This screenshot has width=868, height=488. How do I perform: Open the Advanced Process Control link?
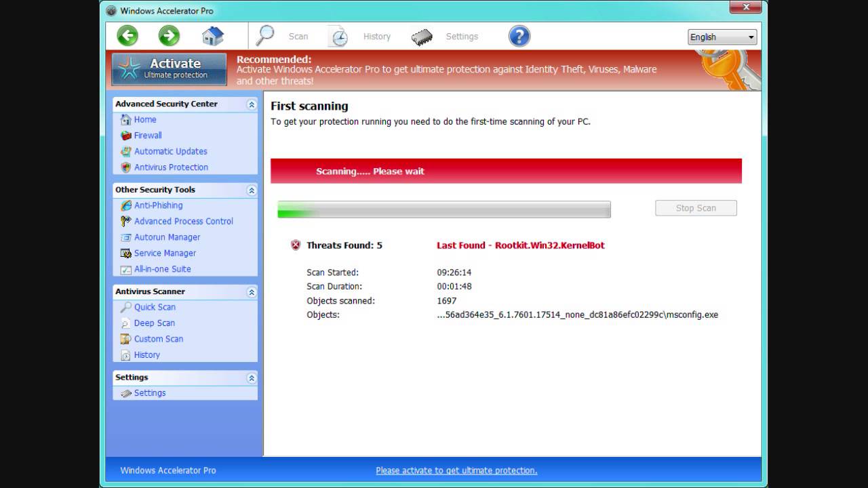click(184, 221)
